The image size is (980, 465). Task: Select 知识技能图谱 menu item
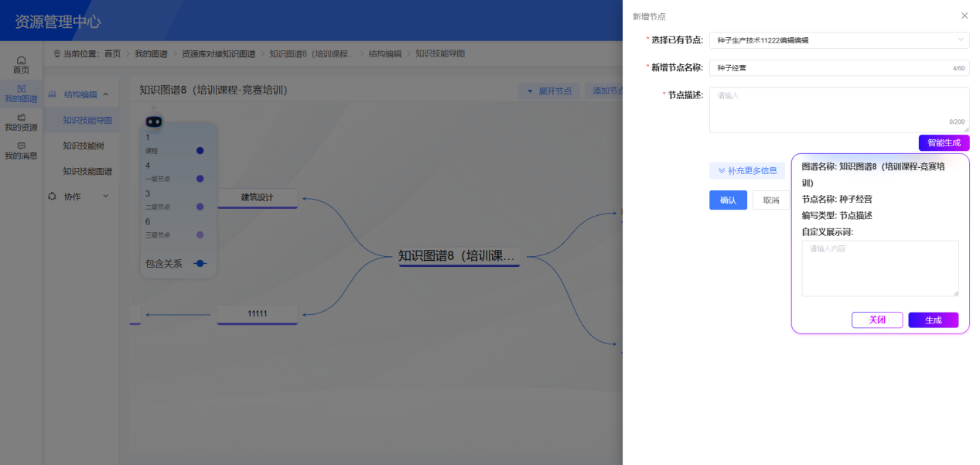(x=87, y=171)
